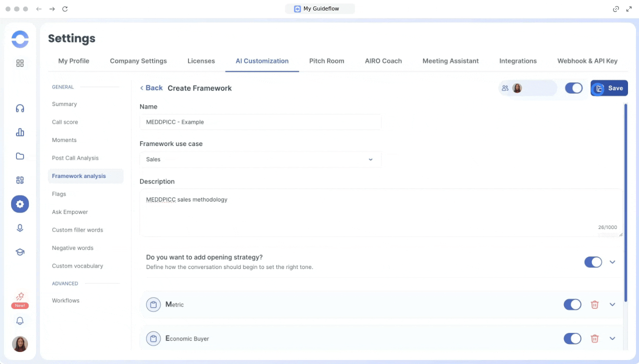Open the notifications bell icon
This screenshot has width=639, height=364.
(20, 321)
